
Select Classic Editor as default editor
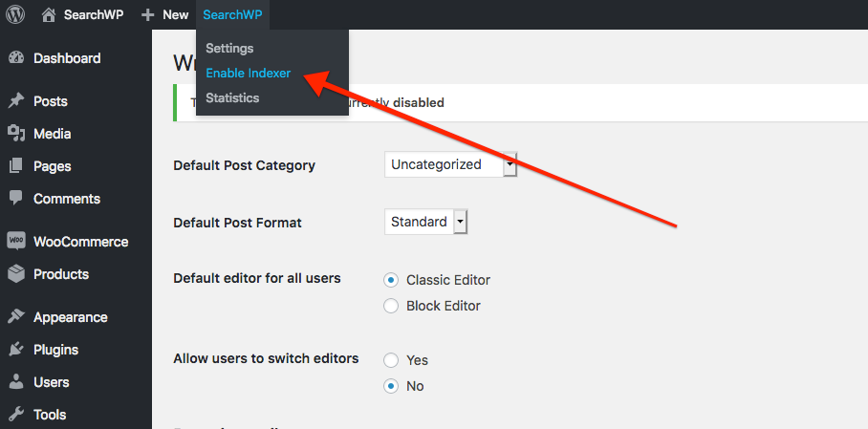coord(391,280)
